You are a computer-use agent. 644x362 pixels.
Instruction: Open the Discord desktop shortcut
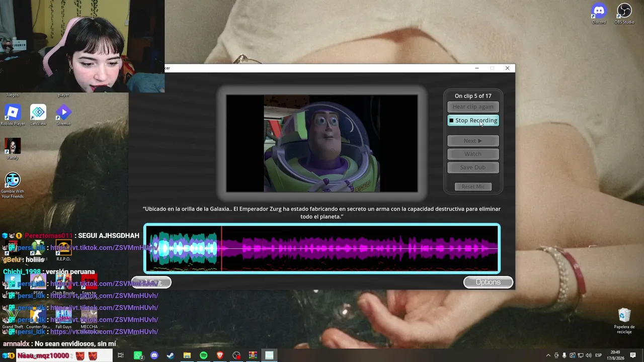click(599, 13)
